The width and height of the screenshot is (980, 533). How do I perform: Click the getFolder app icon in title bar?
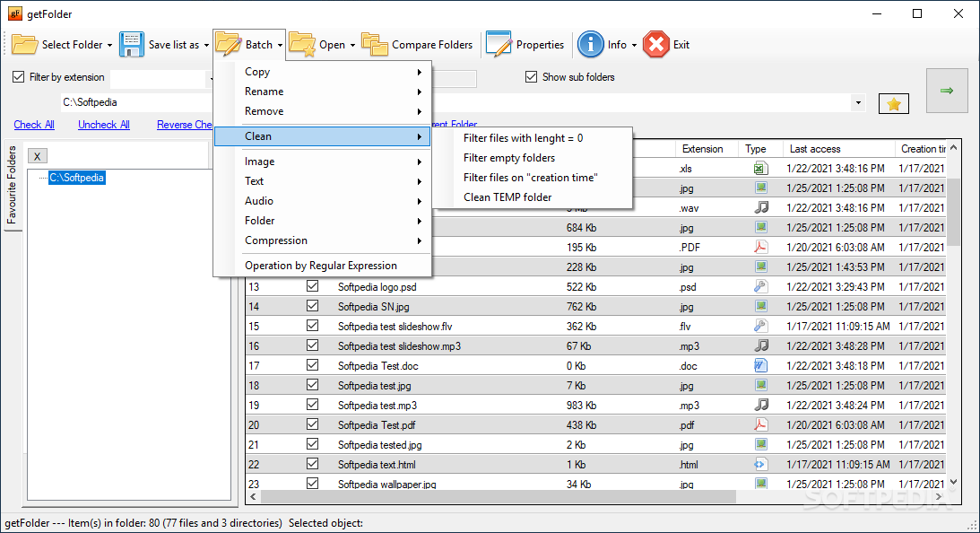pyautogui.click(x=15, y=13)
